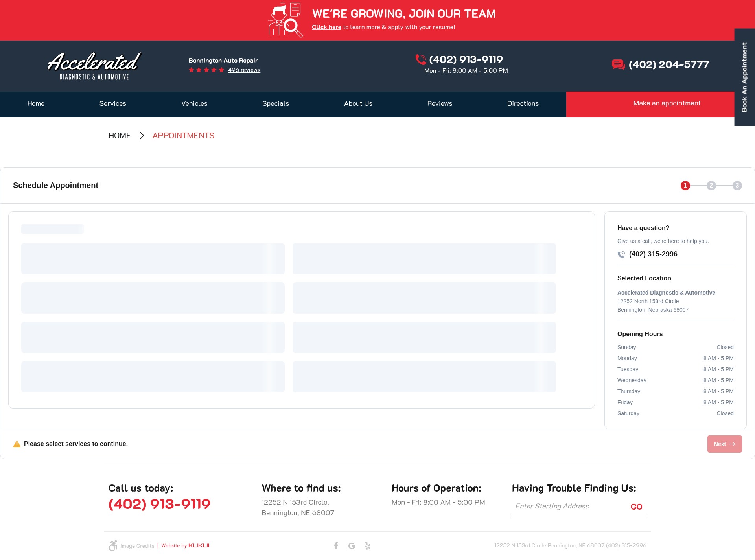Click the five-star rating icons
Viewport: 755px width, 560px height.
pos(206,70)
